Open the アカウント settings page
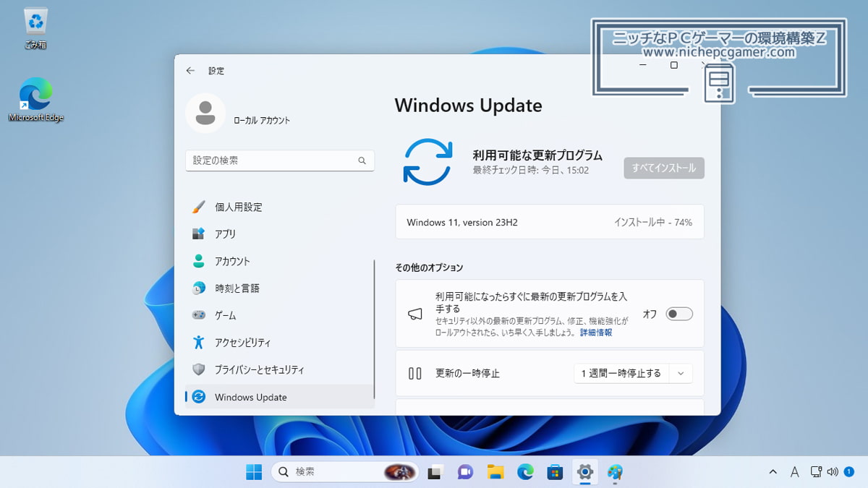The height and width of the screenshot is (488, 868). tap(280, 261)
